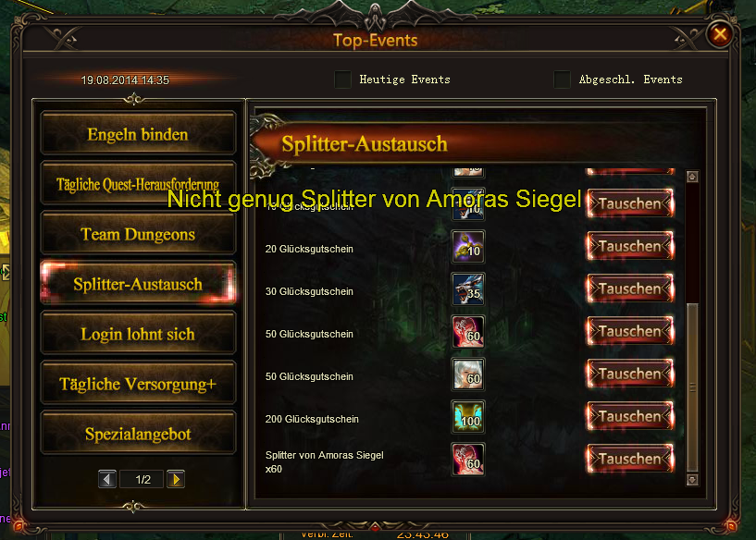Select the wolf icon labeled 35
The width and height of the screenshot is (756, 540).
[467, 289]
